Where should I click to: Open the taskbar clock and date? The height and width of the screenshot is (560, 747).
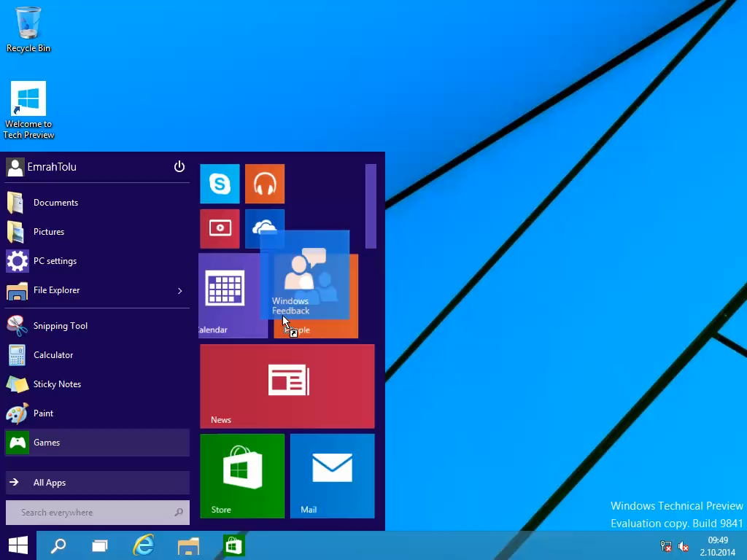click(x=718, y=546)
